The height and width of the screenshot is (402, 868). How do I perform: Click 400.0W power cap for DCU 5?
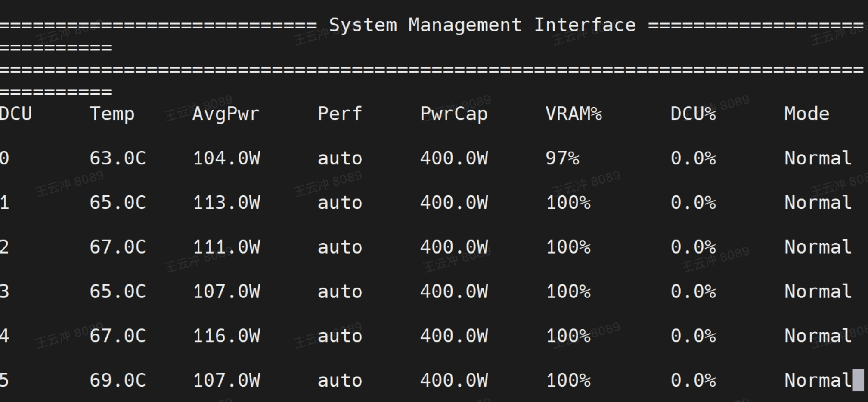coord(454,380)
